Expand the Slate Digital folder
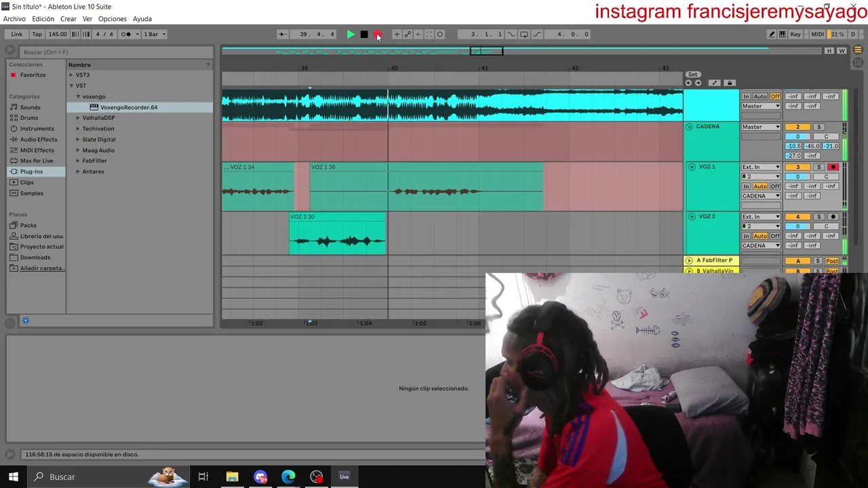Image resolution: width=868 pixels, height=488 pixels. 78,140
